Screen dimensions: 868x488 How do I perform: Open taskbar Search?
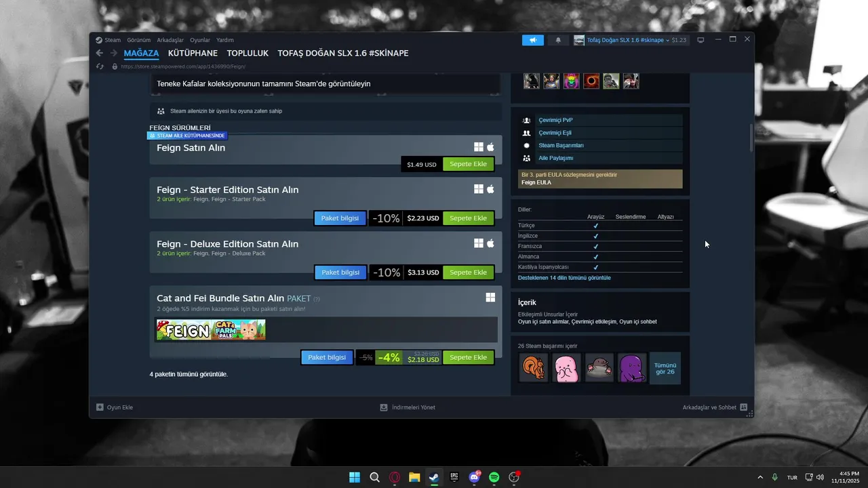pos(374,477)
